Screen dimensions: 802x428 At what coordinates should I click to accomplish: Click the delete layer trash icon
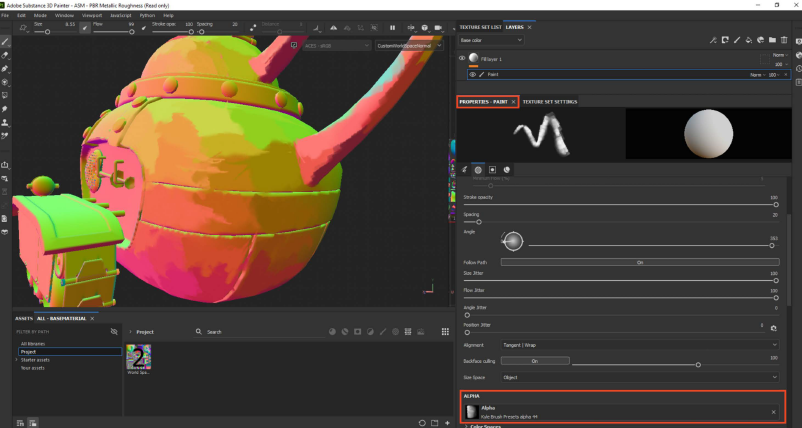(783, 40)
